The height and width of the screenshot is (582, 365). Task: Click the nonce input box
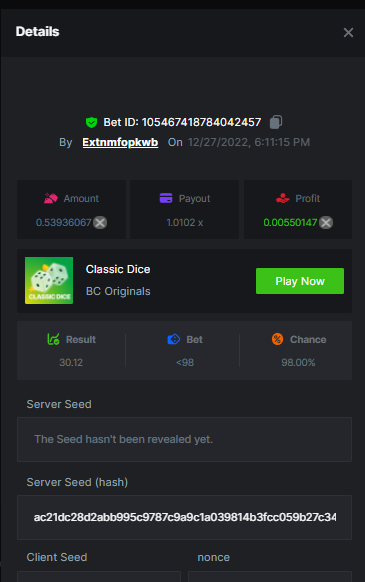pos(270,576)
